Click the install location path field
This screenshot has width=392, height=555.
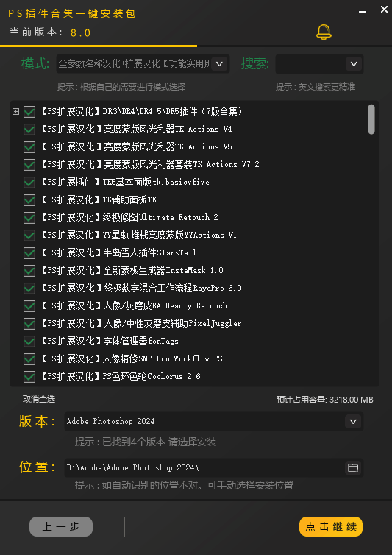204,467
